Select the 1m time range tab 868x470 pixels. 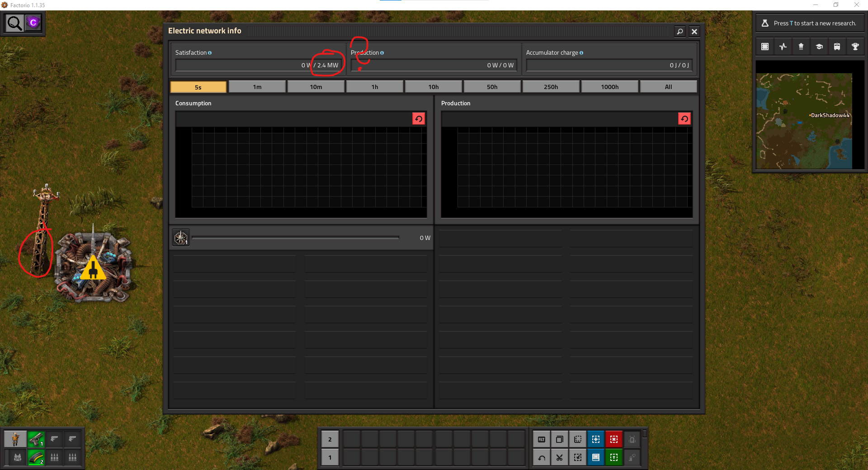tap(257, 87)
